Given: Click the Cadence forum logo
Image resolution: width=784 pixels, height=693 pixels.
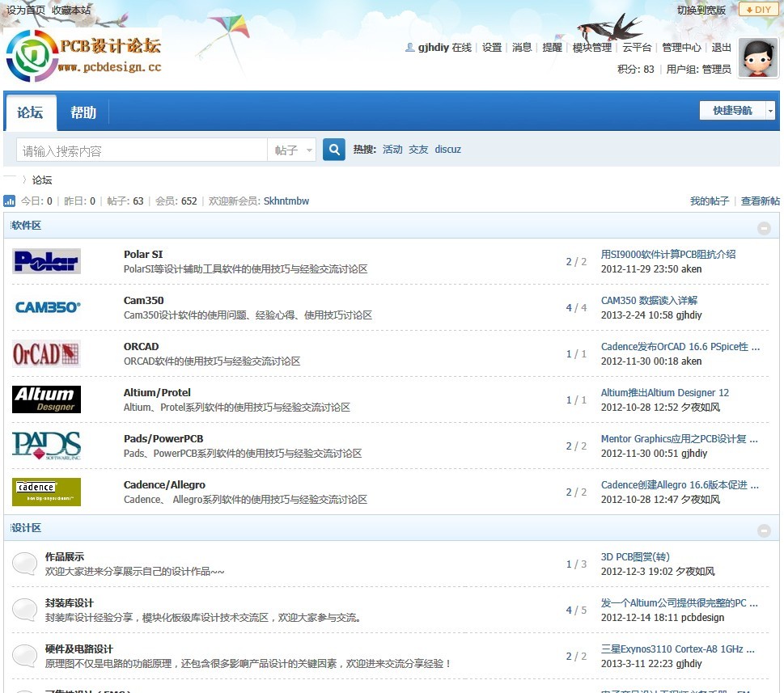Looking at the screenshot, I should coord(46,492).
